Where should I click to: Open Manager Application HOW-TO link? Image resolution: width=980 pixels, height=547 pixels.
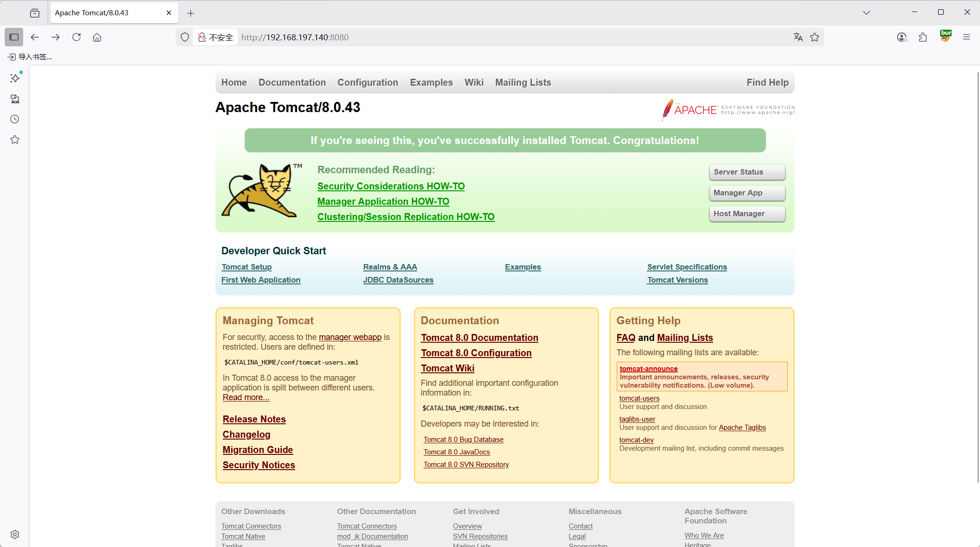[x=383, y=201]
